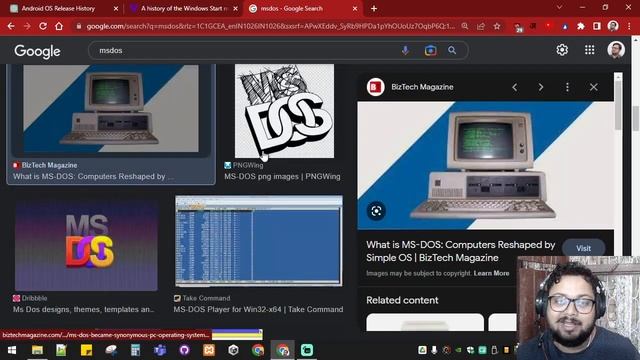Open Google Lens image search icon
This screenshot has width=640, height=360.
(430, 50)
